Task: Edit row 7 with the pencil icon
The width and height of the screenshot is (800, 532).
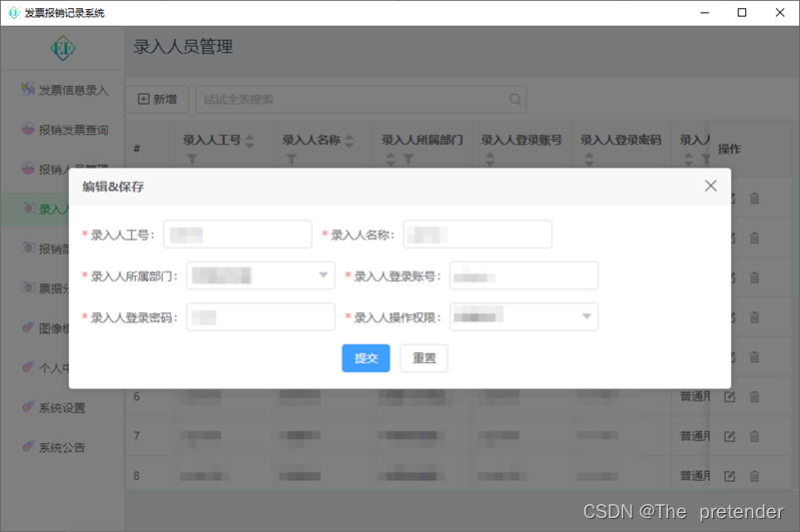Action: pyautogui.click(x=730, y=436)
